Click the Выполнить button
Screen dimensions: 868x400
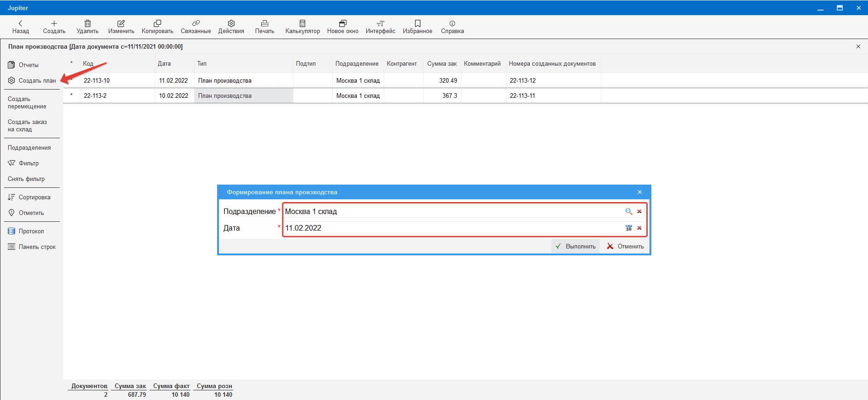pyautogui.click(x=575, y=246)
